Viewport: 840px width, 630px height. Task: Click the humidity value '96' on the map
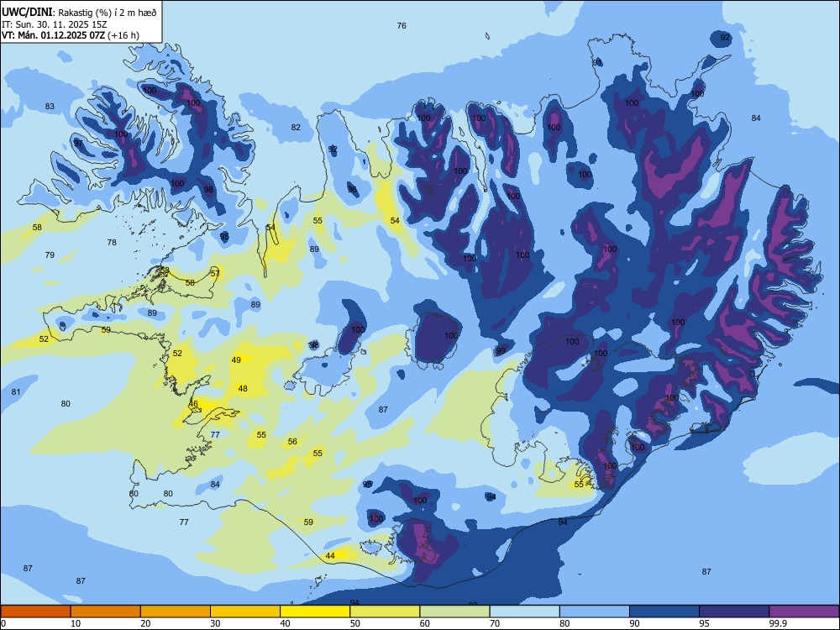click(352, 190)
